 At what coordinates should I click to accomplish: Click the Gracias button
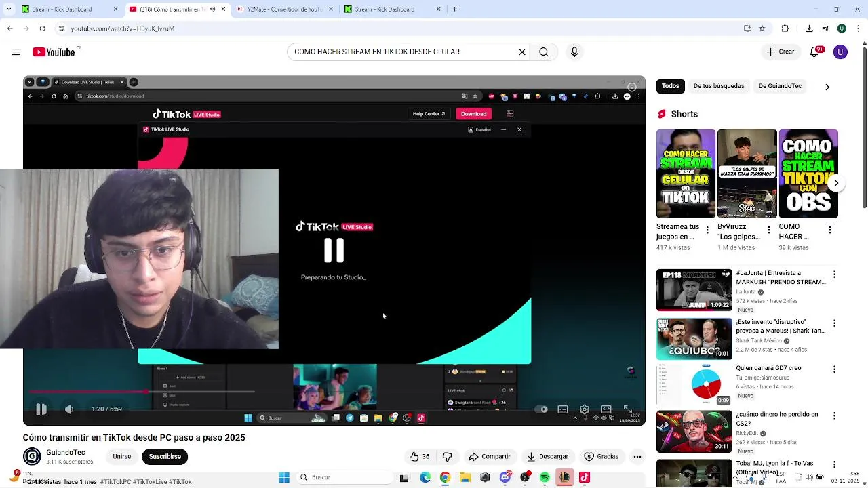click(x=601, y=457)
